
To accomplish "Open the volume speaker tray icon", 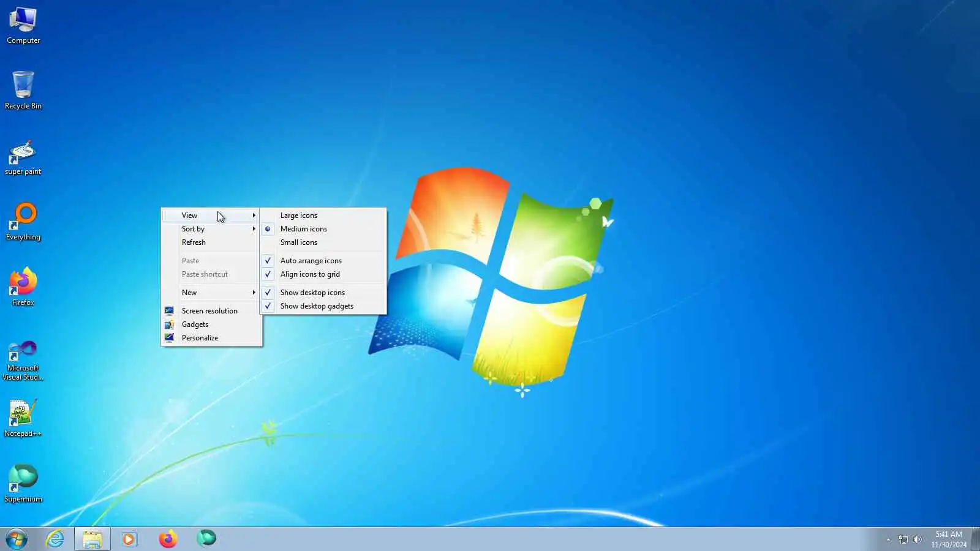I will point(918,540).
